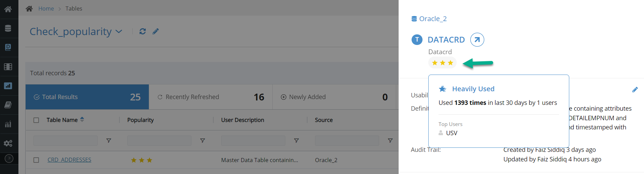
Task: Expand the Check_popularity dropdown chevron
Action: tap(119, 31)
